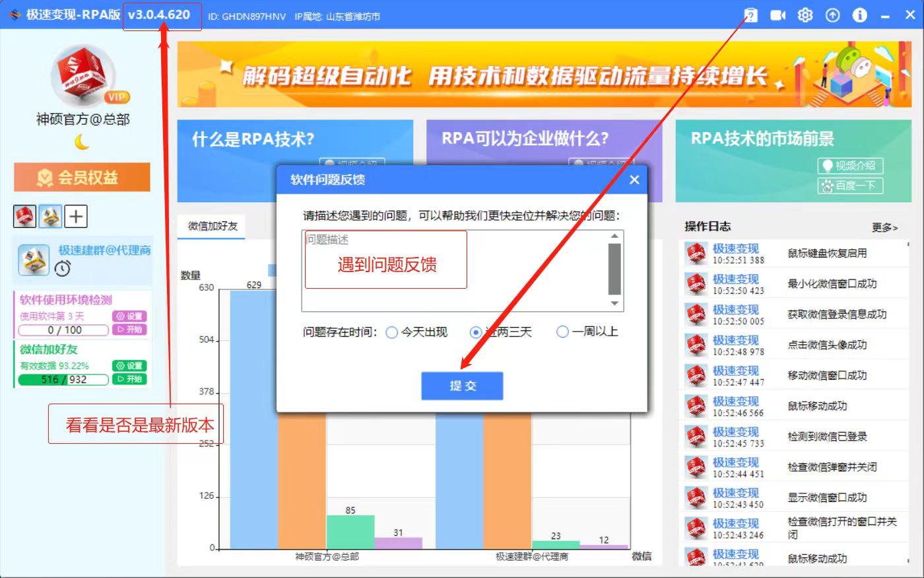
Task: Click the IP属地: 山东省潍坊市 text
Action: pyautogui.click(x=337, y=17)
